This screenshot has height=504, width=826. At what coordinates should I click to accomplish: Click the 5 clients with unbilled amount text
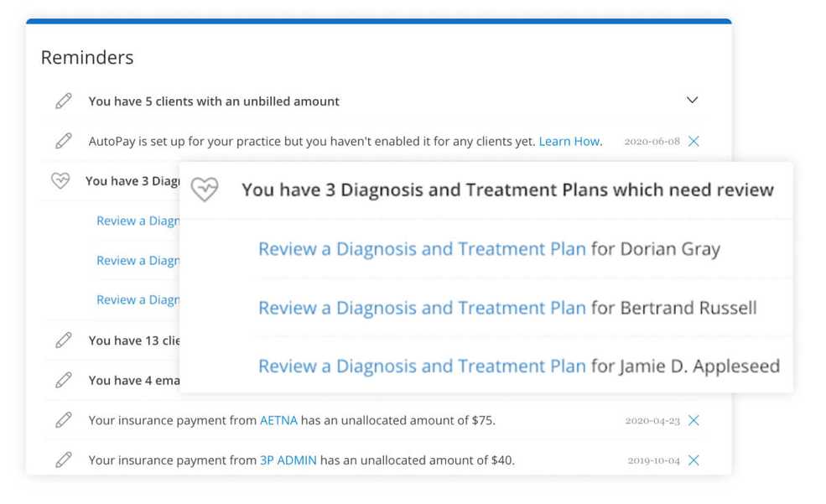click(214, 101)
